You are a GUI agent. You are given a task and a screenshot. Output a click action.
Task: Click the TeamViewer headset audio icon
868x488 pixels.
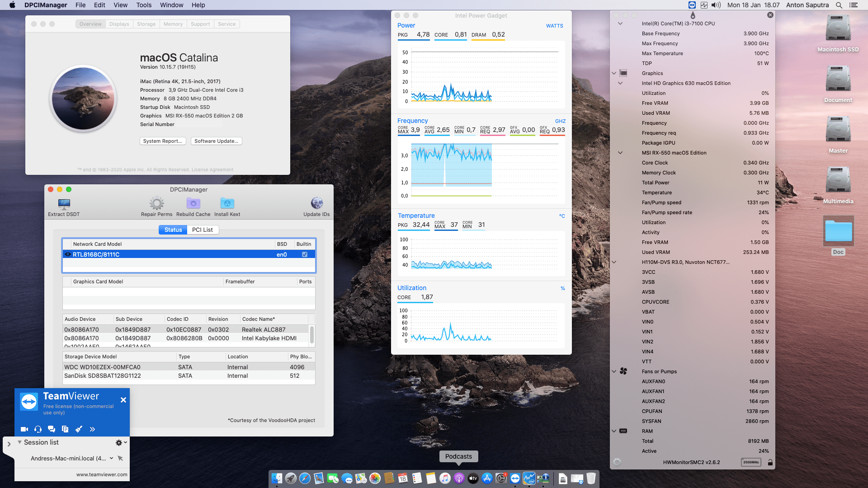coord(38,429)
